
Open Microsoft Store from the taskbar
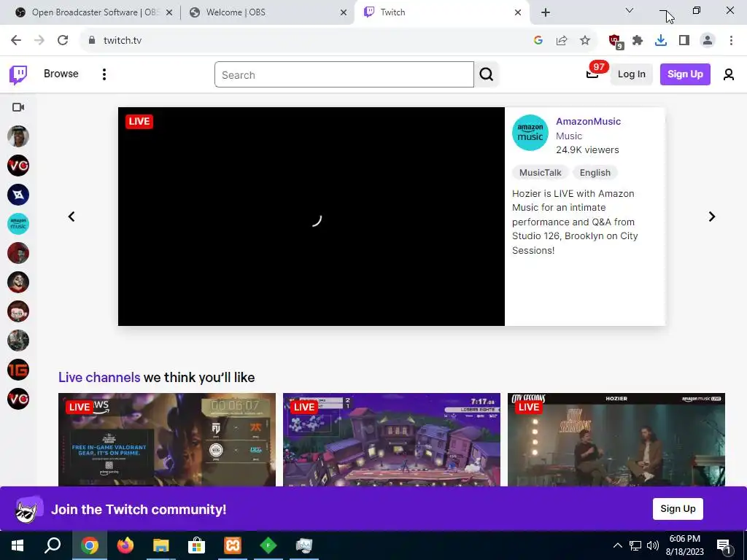coord(196,545)
